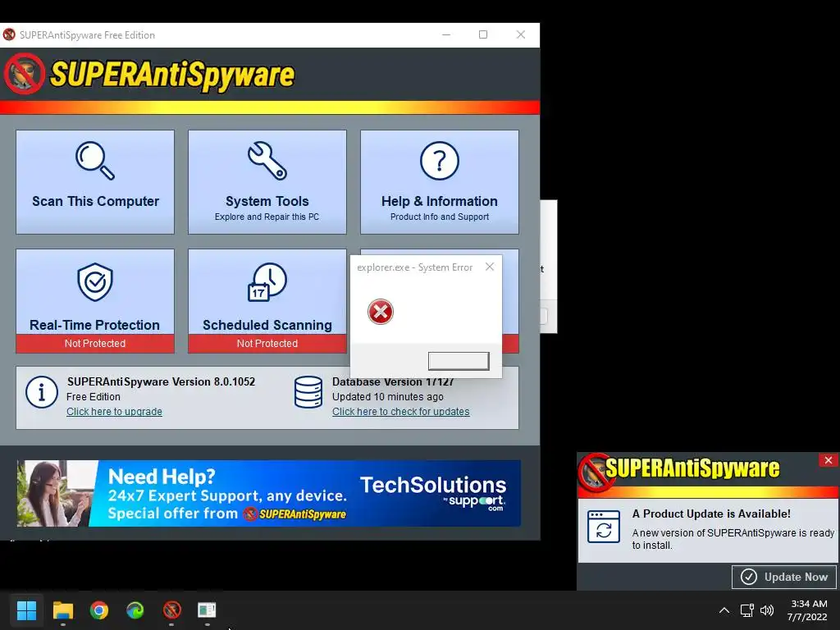Click 'SUPERAntiSpyware Version 8.0.1052' text
840x630 pixels.
tap(161, 381)
